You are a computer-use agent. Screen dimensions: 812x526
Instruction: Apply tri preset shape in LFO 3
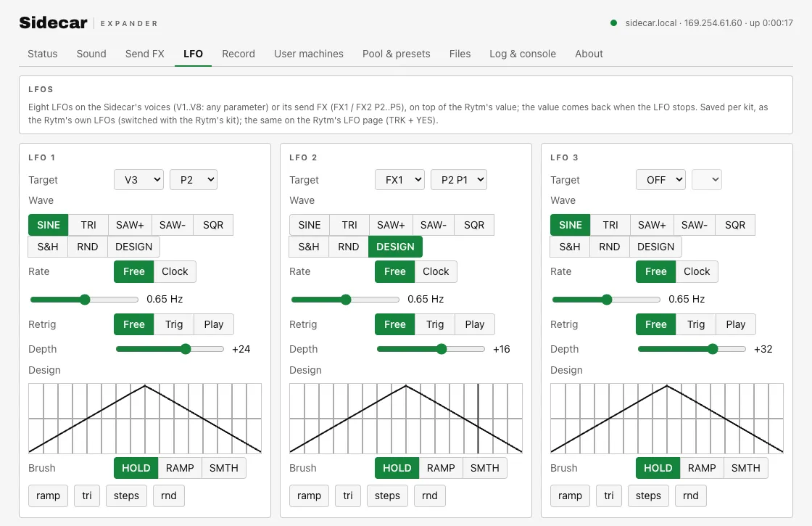pos(609,496)
